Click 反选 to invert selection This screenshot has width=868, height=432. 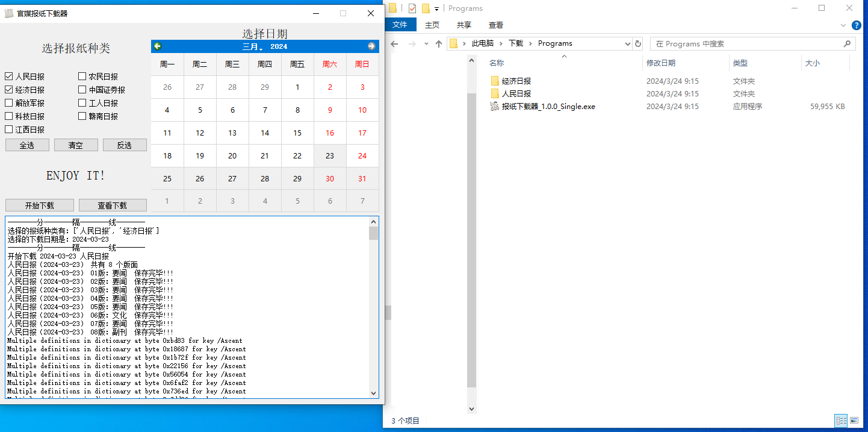[x=125, y=145]
